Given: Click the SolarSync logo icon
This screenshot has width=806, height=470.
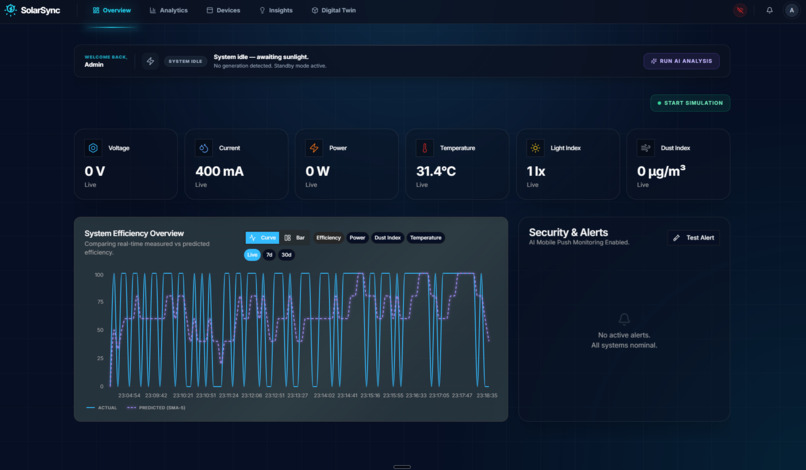Looking at the screenshot, I should (x=10, y=10).
